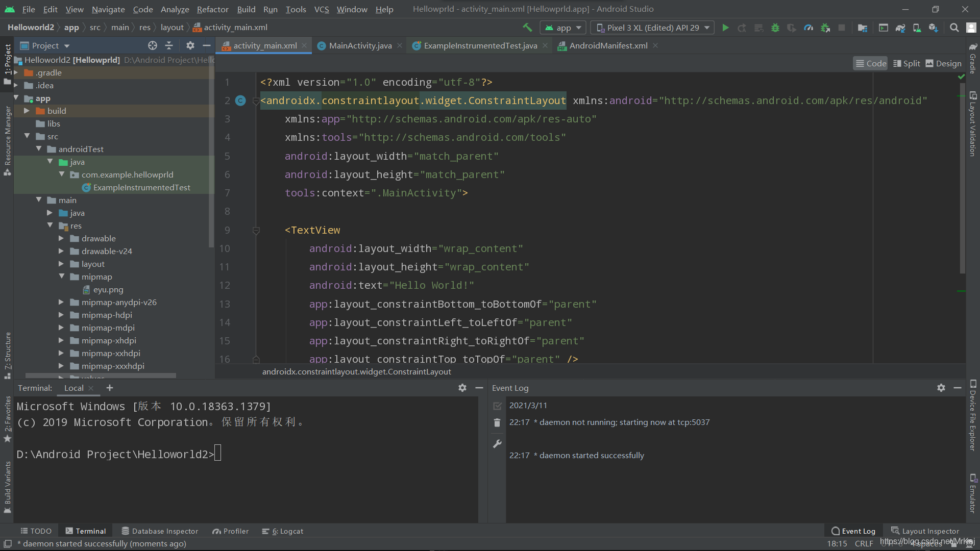Select eyu.png file in mipmap folder

(108, 289)
